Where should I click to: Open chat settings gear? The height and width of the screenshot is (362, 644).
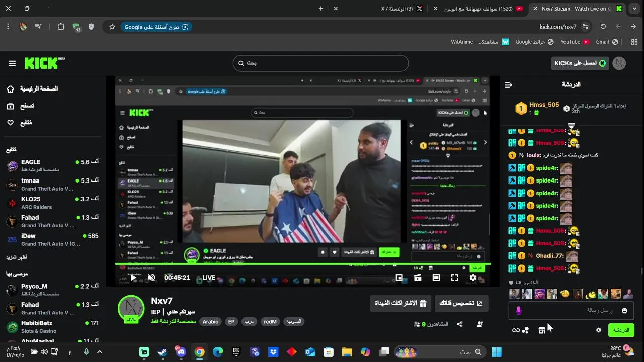click(598, 330)
